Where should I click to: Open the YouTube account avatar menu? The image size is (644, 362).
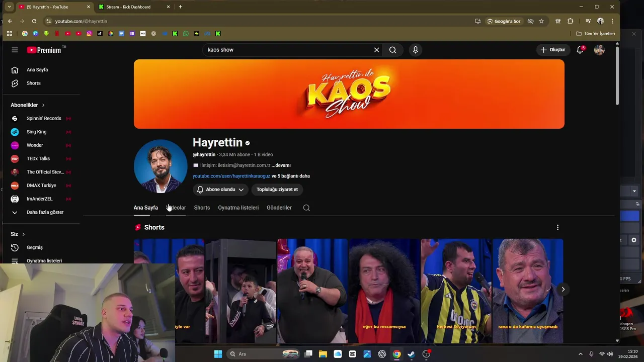(599, 50)
